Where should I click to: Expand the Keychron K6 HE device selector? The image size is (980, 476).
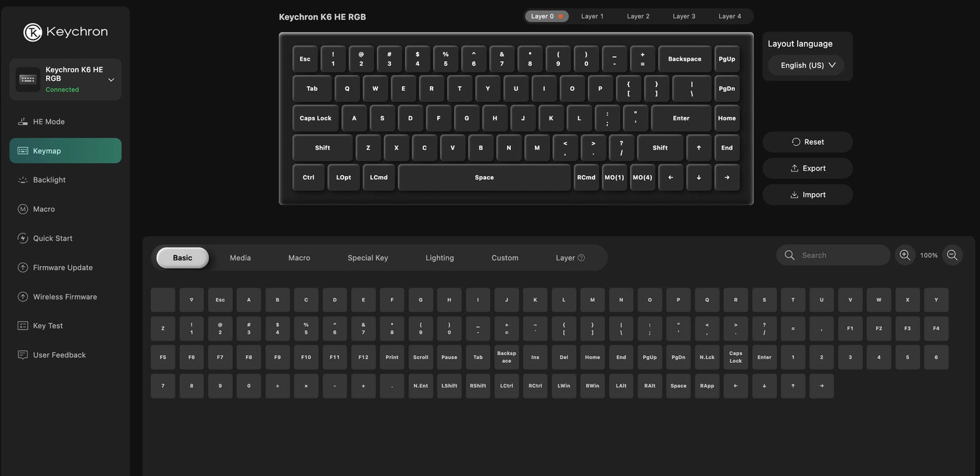(111, 80)
